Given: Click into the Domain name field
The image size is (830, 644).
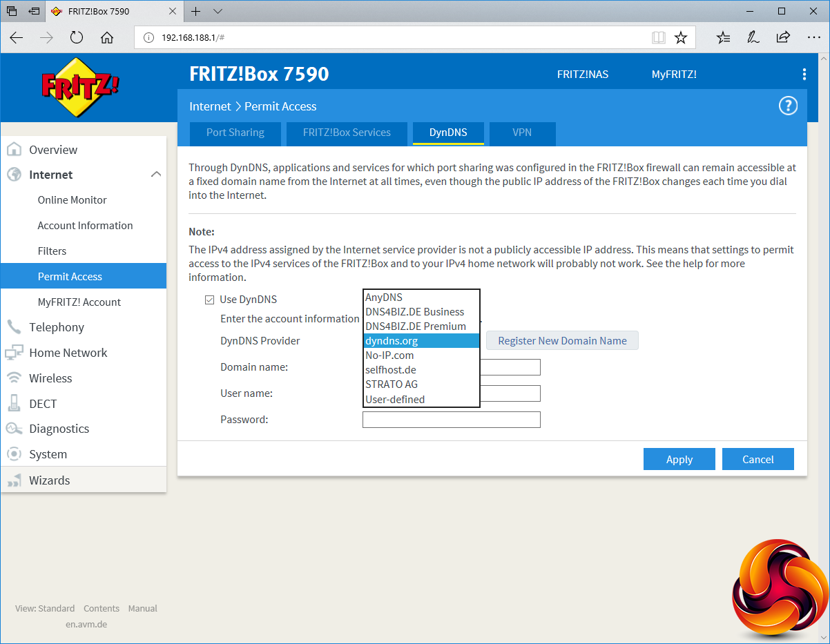Looking at the screenshot, I should coord(510,367).
